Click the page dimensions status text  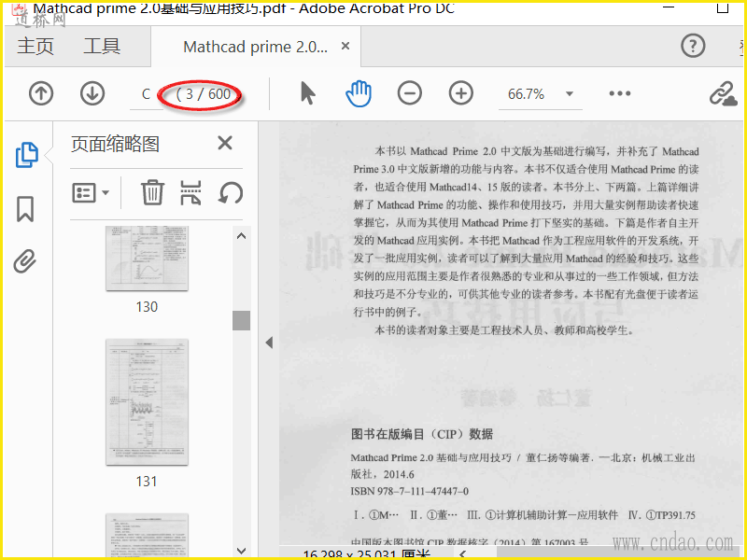(367, 554)
